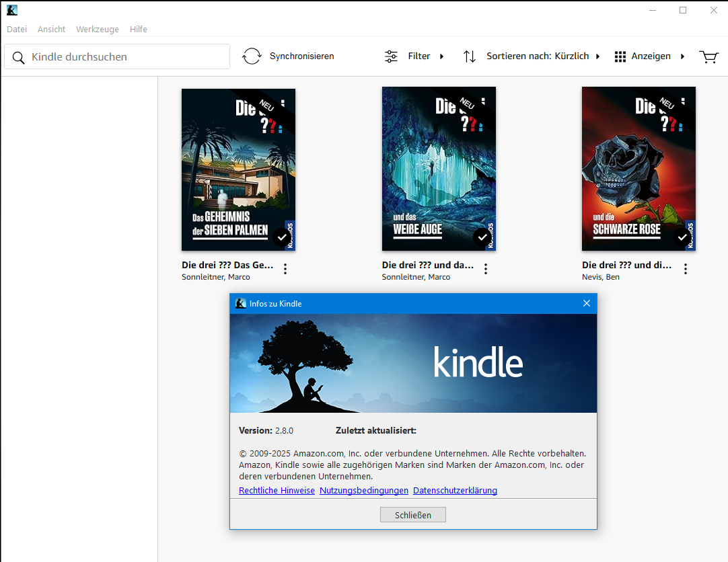Open the Datei menu
Viewport: 728px width, 562px height.
click(17, 29)
